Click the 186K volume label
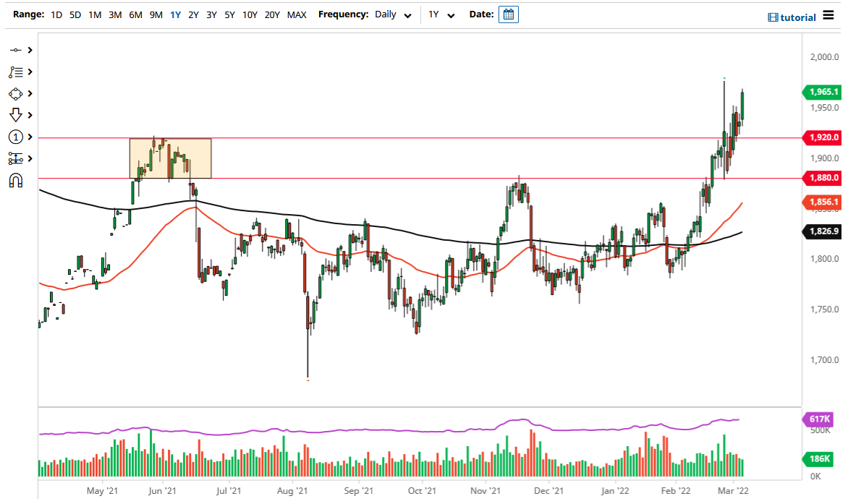848x504 pixels. pyautogui.click(x=819, y=458)
